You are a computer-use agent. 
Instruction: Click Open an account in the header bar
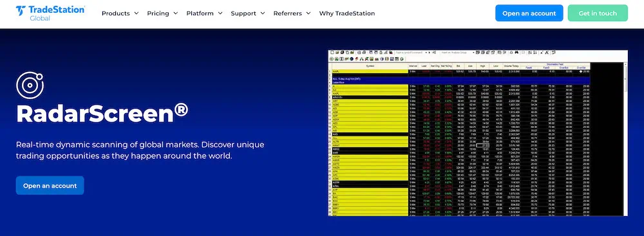pos(529,13)
